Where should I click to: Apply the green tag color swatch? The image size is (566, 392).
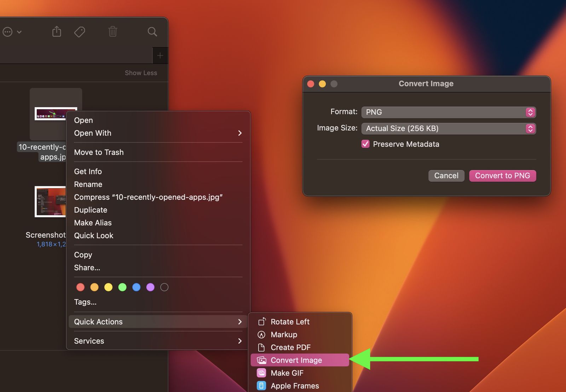point(122,287)
